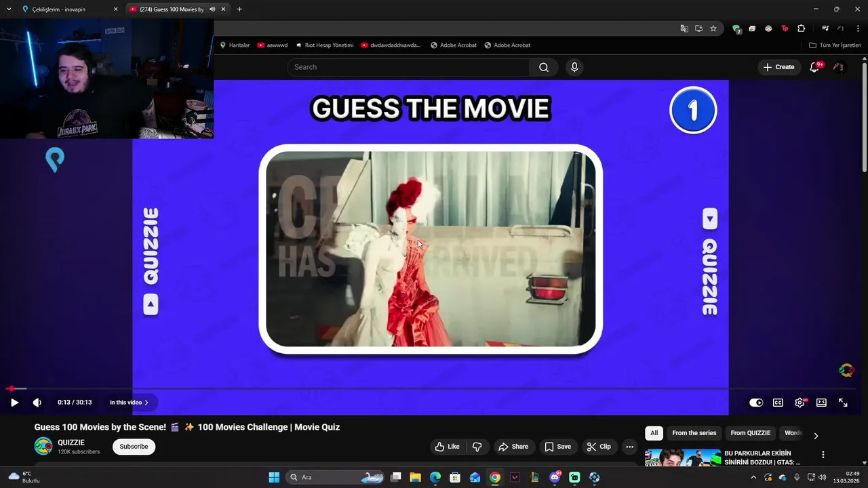Play the paused YouTube video

pyautogui.click(x=14, y=403)
